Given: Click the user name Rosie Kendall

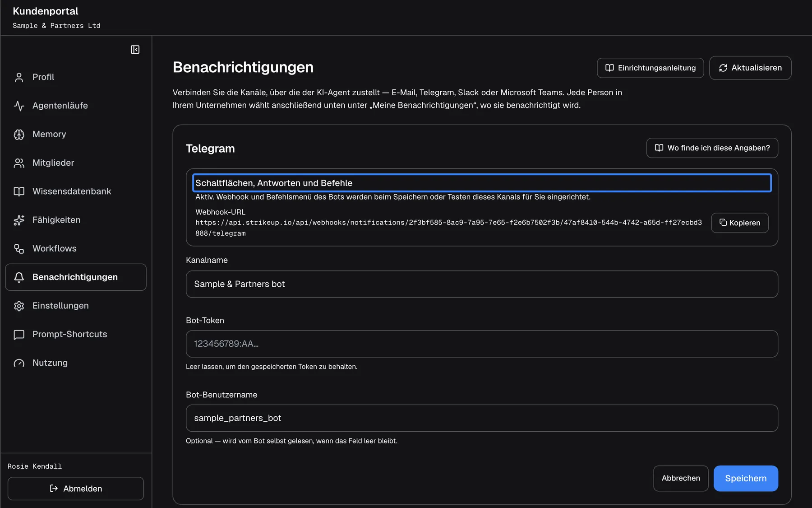Looking at the screenshot, I should coord(35,466).
